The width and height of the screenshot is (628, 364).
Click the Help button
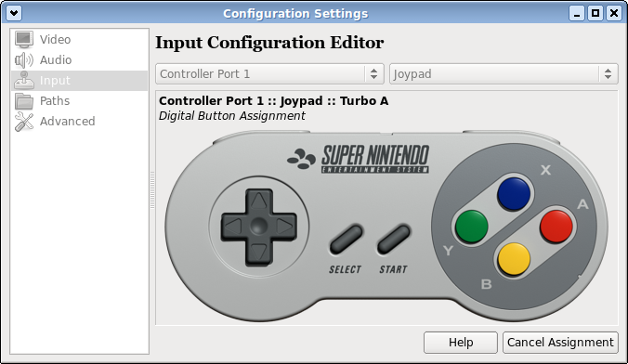click(x=461, y=343)
